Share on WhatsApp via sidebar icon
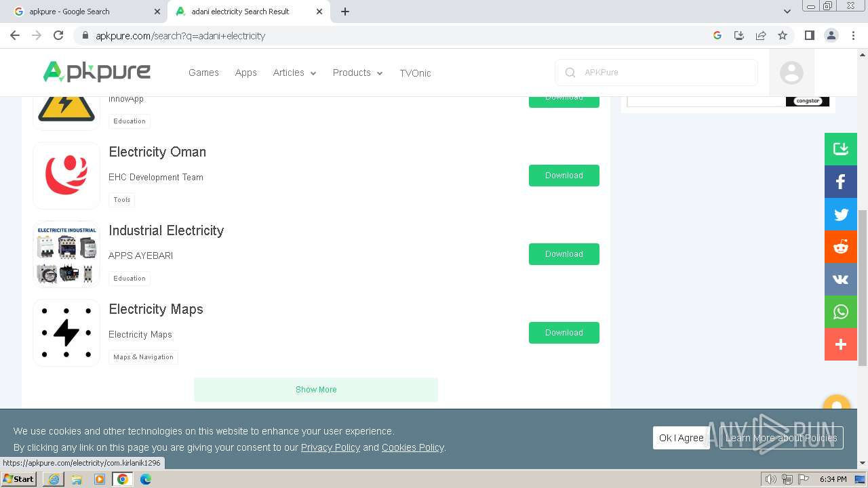 tap(841, 312)
